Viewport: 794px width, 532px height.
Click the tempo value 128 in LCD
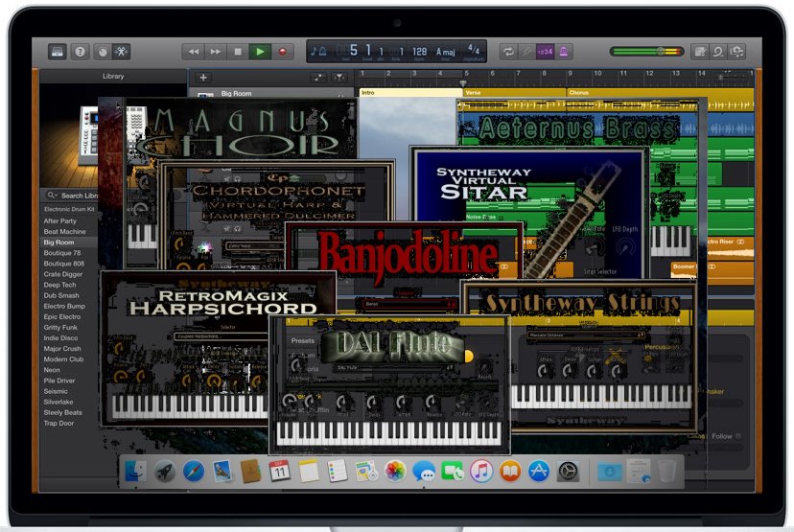click(419, 52)
